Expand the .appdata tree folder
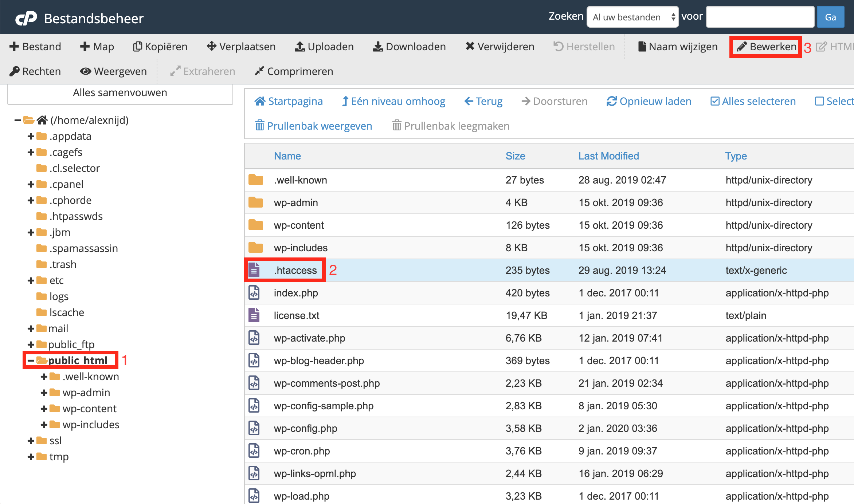Screen dimensions: 854x504 point(31,136)
